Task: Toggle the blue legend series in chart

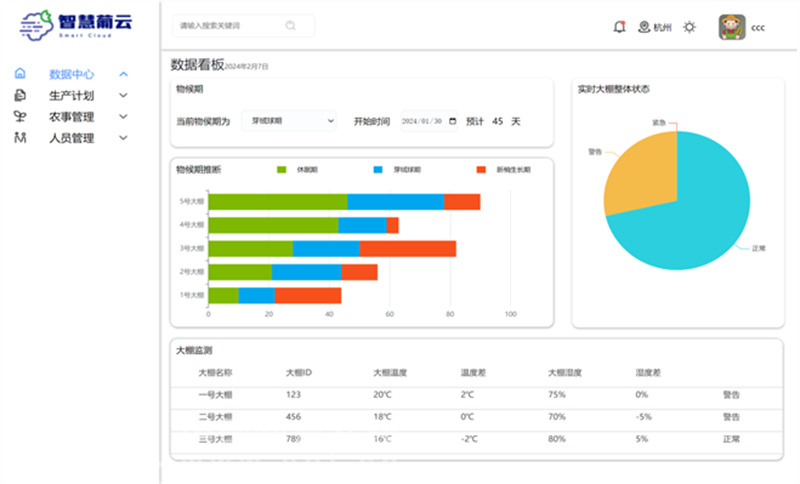Action: tap(379, 170)
